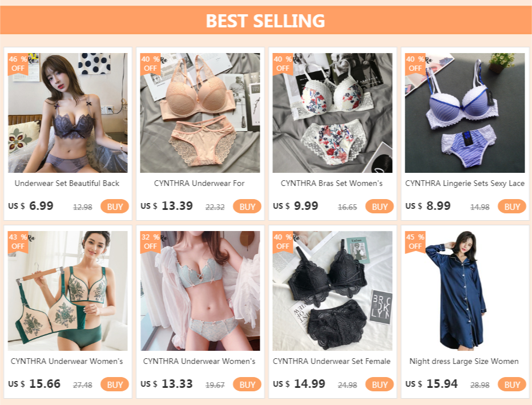Click the 45% OFF discount badge
Viewport: 532px width, 405px height.
click(415, 242)
